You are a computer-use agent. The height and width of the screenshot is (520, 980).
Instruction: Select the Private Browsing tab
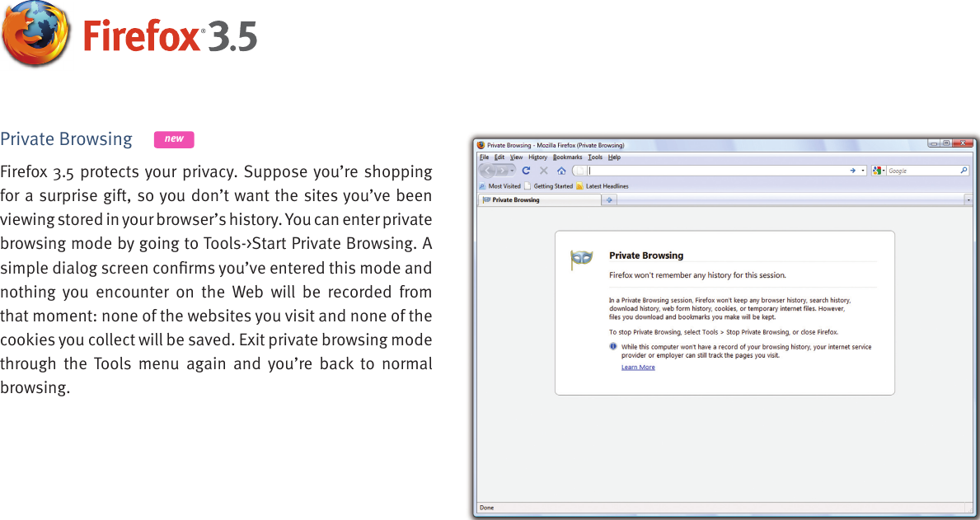[539, 200]
